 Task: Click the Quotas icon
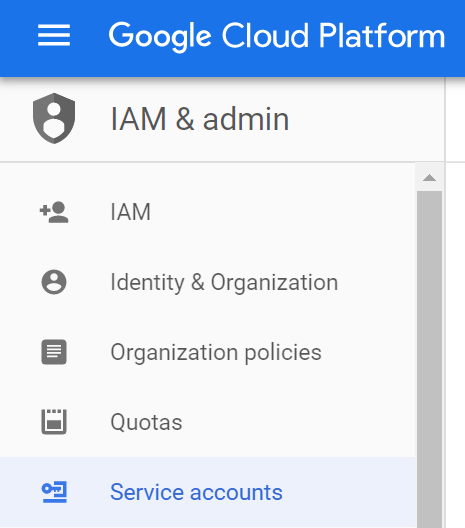pos(54,422)
